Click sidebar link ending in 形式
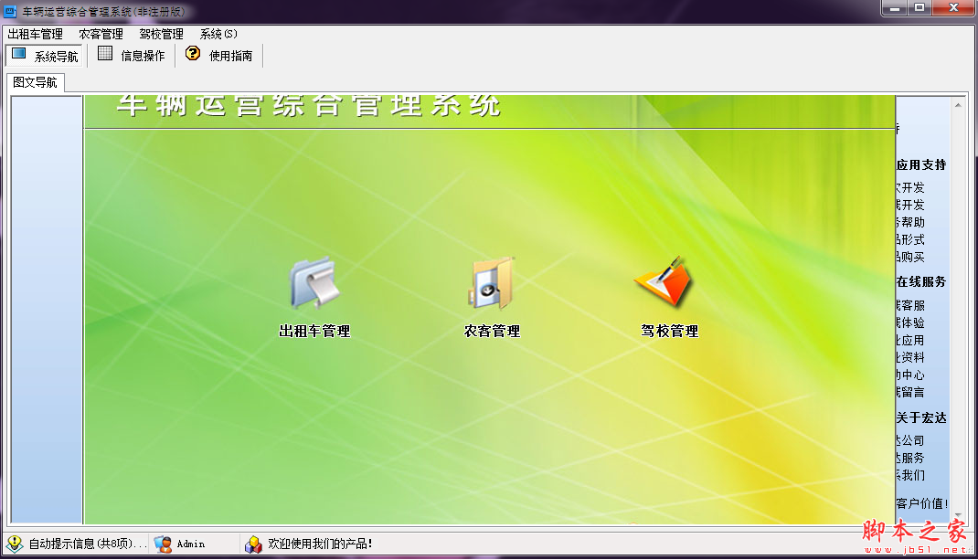Image resolution: width=978 pixels, height=560 pixels. click(x=910, y=239)
